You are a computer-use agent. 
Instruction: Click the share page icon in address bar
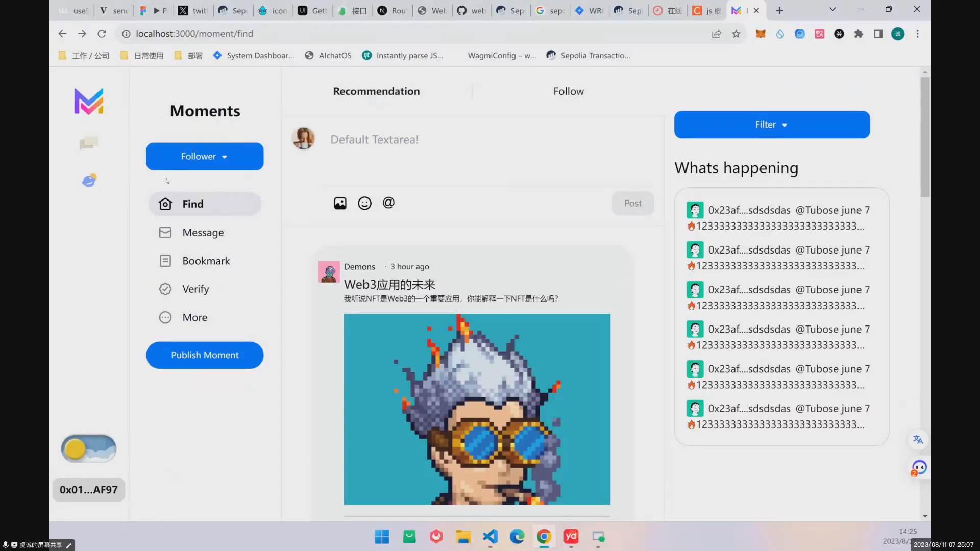717,34
